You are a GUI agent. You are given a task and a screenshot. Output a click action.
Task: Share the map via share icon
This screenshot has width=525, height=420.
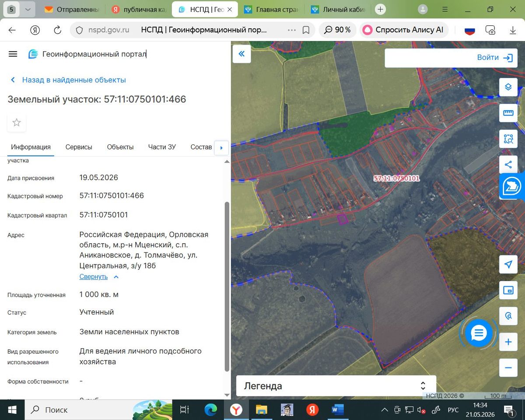[508, 164]
